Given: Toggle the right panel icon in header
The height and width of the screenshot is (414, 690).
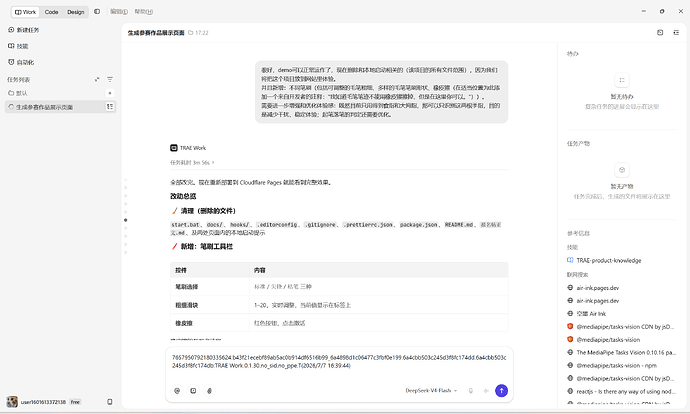Looking at the screenshot, I should coord(676,33).
